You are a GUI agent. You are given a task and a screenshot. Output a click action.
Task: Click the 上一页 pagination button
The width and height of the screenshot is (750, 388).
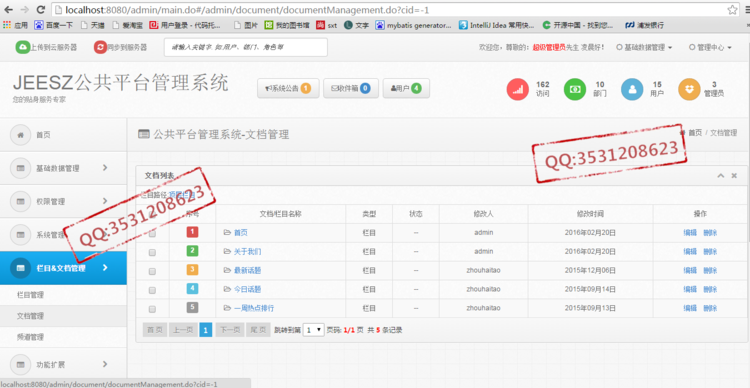[x=183, y=330]
